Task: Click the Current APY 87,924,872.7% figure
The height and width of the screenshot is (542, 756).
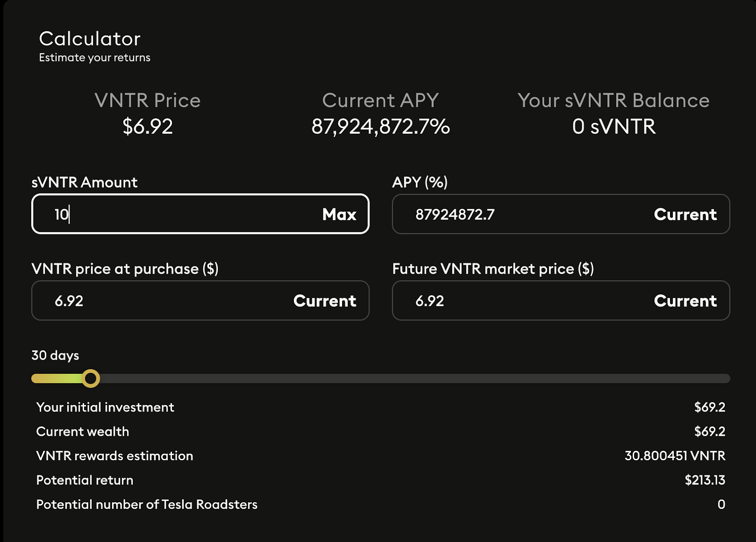Action: (380, 127)
